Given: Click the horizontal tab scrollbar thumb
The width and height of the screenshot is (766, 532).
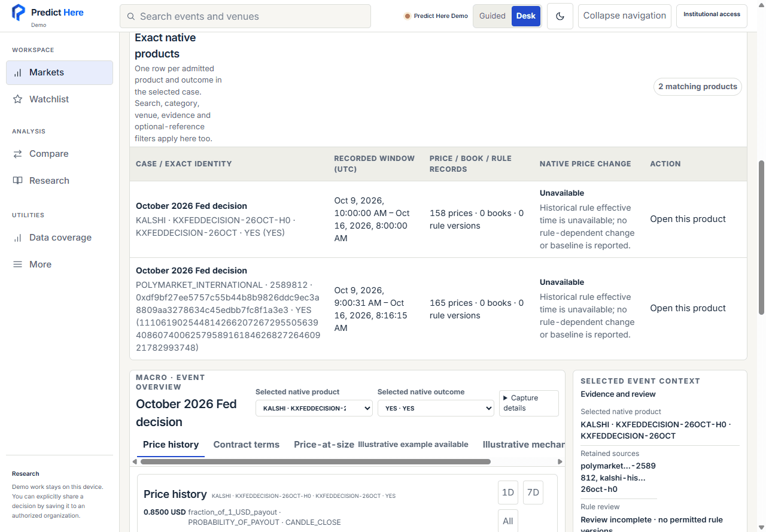Looking at the screenshot, I should pyautogui.click(x=315, y=462).
